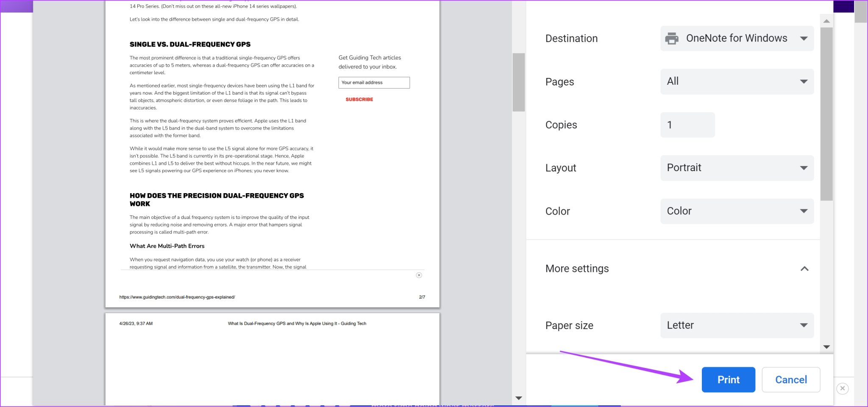Image resolution: width=868 pixels, height=407 pixels.
Task: Click the Print button
Action: coord(728,379)
